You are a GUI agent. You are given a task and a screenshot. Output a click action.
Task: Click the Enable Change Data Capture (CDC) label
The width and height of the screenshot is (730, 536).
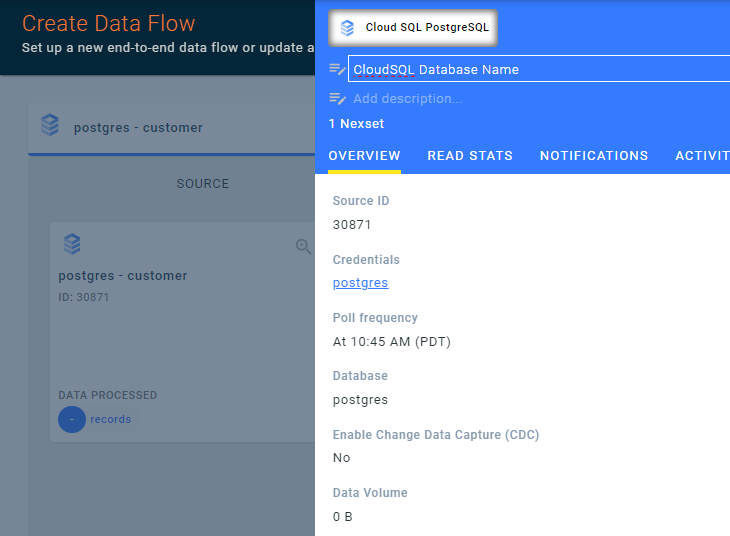(436, 434)
